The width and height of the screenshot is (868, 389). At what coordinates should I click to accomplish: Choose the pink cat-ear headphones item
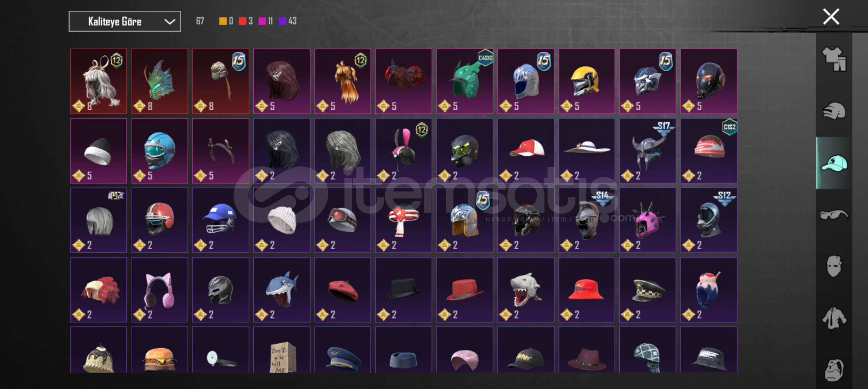pyautogui.click(x=160, y=290)
